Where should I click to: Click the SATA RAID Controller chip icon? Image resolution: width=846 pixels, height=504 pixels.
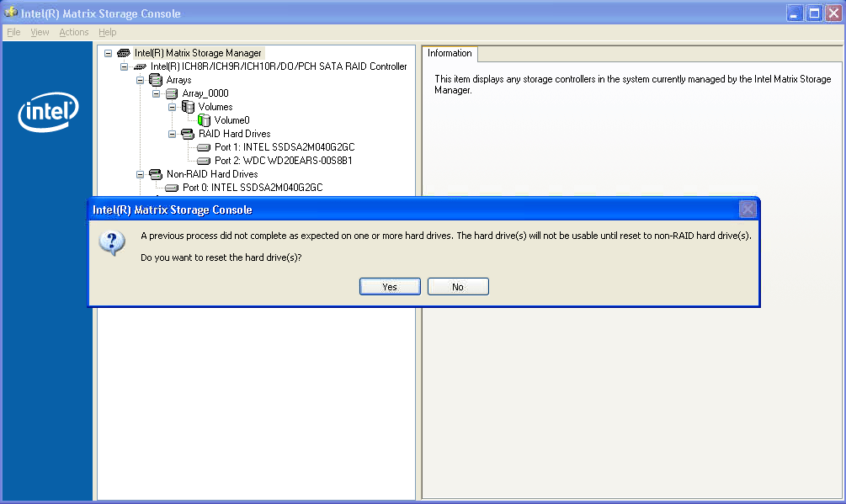[140, 66]
